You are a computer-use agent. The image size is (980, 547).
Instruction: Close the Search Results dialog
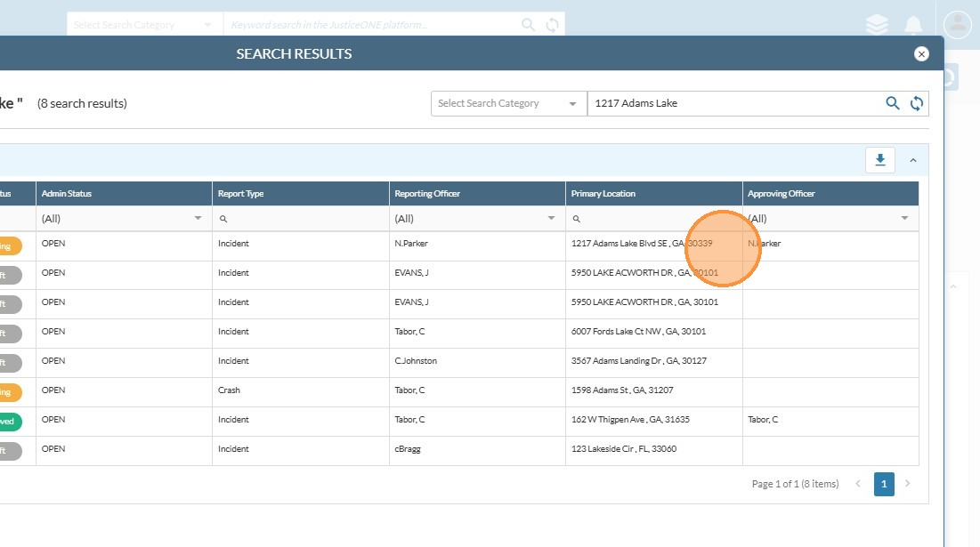pos(921,53)
